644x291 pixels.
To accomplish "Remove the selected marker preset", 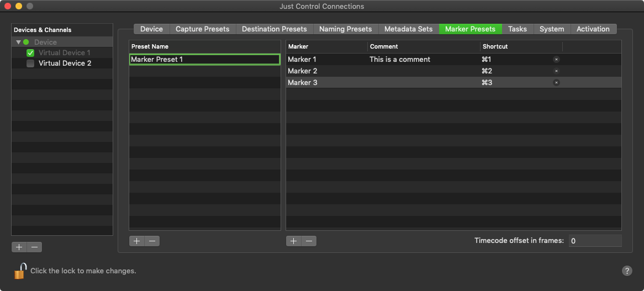I will pyautogui.click(x=152, y=241).
